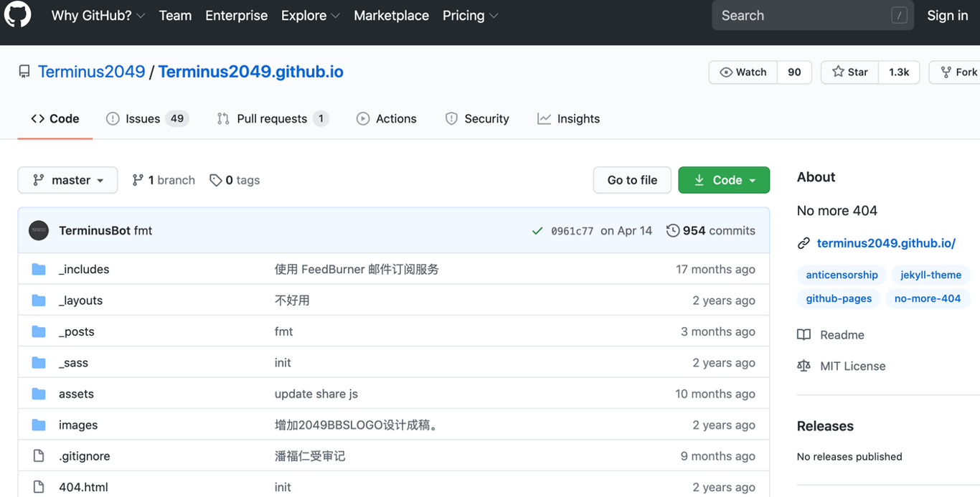The height and width of the screenshot is (497, 980).
Task: Switch to the Insights tab
Action: (x=569, y=119)
